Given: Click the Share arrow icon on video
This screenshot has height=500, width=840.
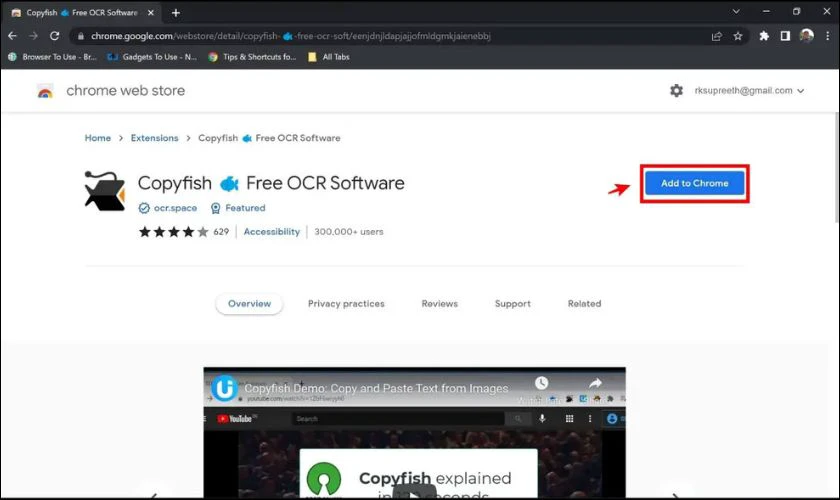Looking at the screenshot, I should 595,383.
